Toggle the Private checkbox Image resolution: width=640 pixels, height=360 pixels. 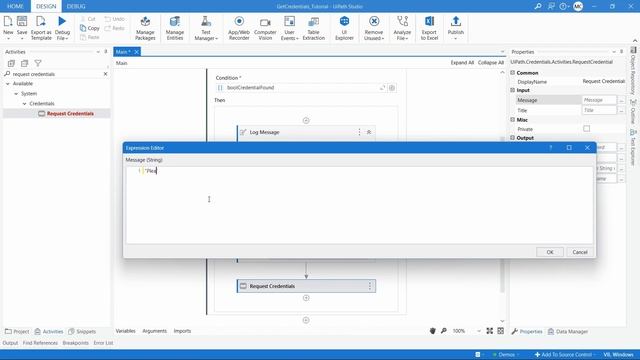click(587, 129)
